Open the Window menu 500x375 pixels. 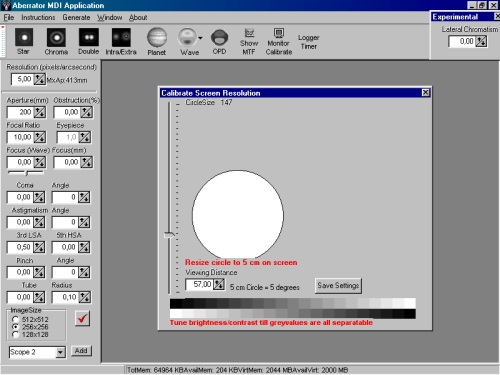109,17
